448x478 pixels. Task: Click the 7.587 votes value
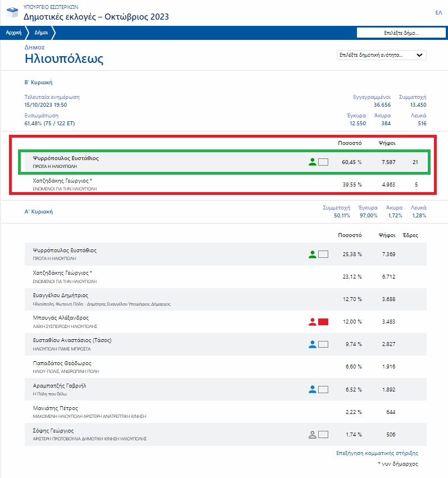coord(388,162)
